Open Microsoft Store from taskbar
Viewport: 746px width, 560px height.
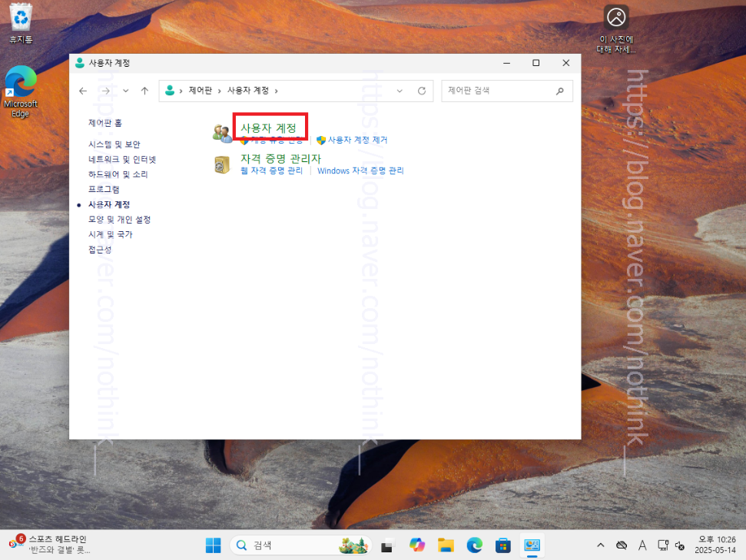pos(503,545)
